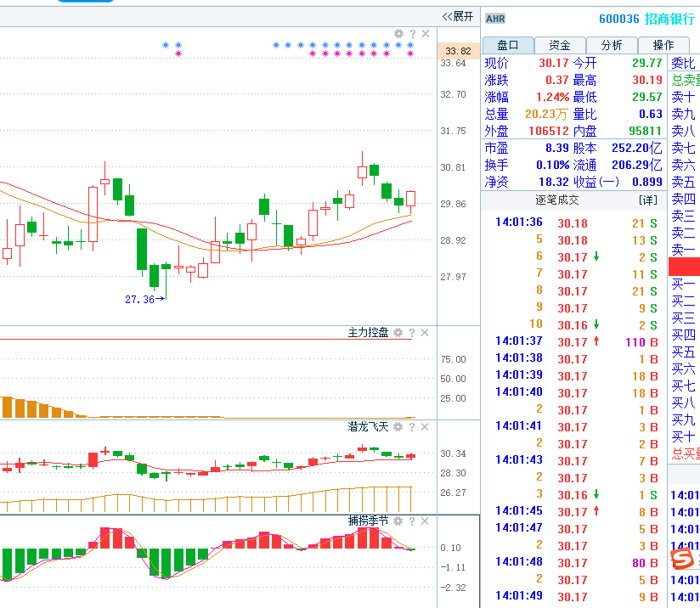Screen dimensions: 700x608
Task: Click the Sogou input method icon
Action: tap(683, 559)
